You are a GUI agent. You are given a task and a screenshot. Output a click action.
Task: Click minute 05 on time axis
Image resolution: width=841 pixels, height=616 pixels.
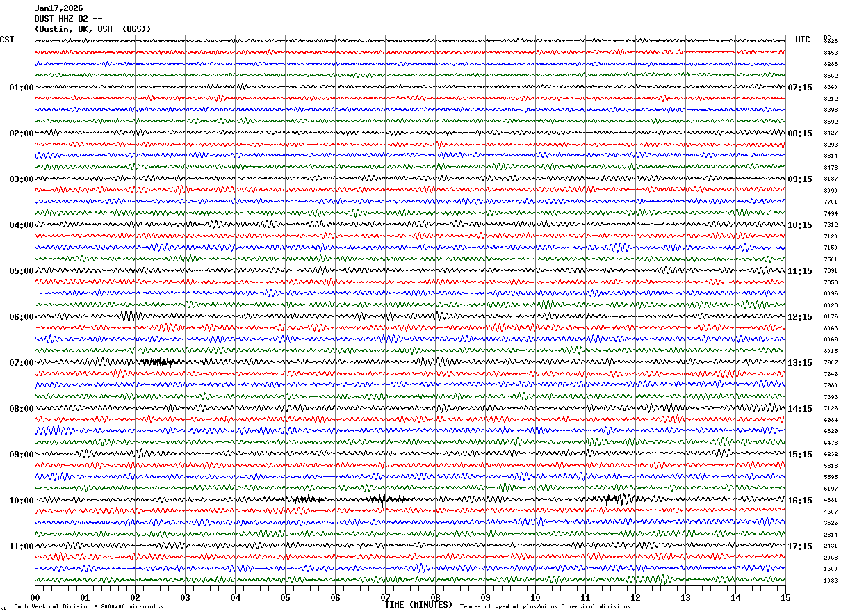(285, 597)
